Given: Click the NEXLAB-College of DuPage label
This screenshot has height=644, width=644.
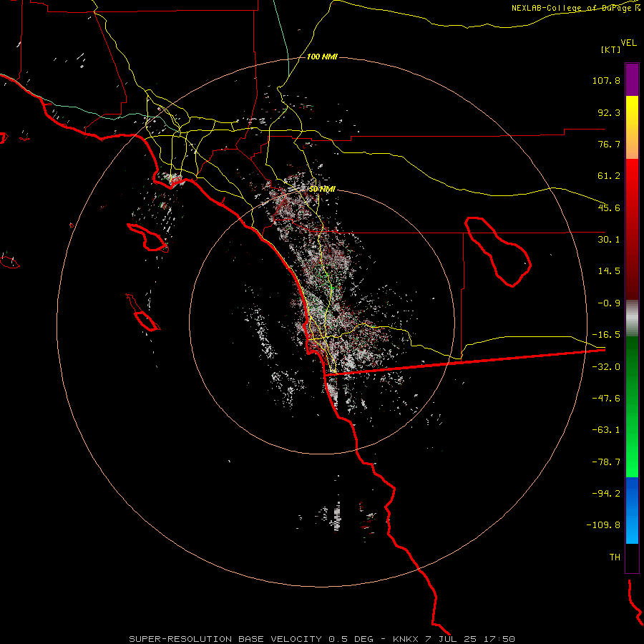Looking at the screenshot, I should (575, 8).
